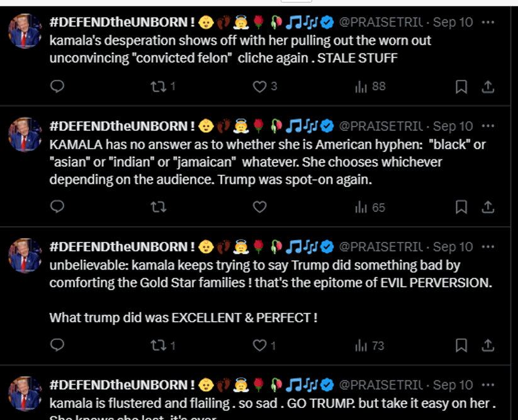Open #DEFENDtheUNBORN profile name on second tweet
This screenshot has width=518, height=420.
tap(122, 127)
